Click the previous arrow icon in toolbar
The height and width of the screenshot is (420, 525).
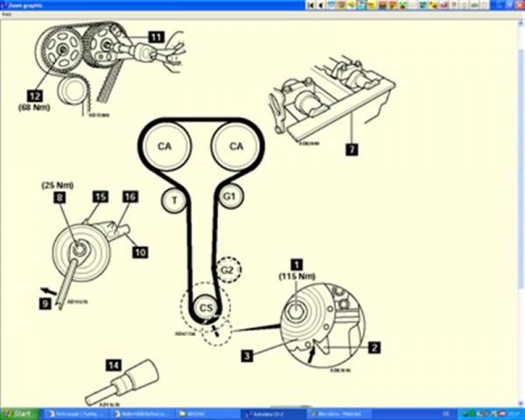pos(321,4)
